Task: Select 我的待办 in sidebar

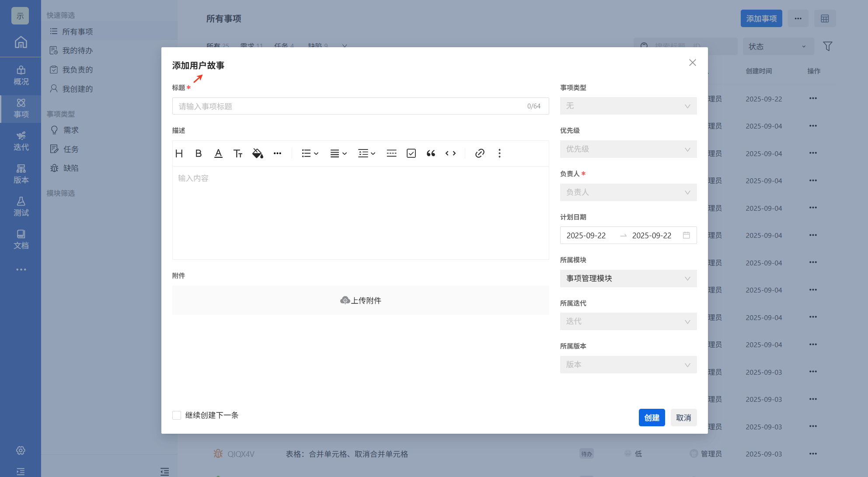Action: 77,51
